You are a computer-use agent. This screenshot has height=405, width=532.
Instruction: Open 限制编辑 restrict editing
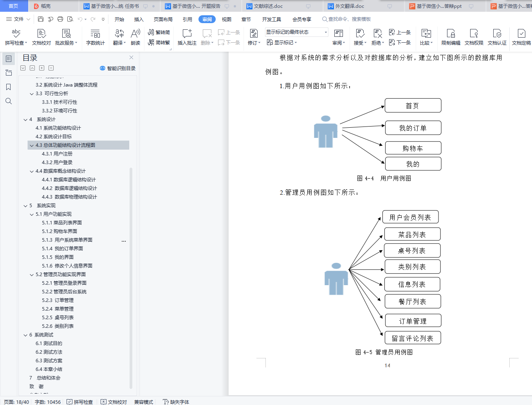(451, 37)
